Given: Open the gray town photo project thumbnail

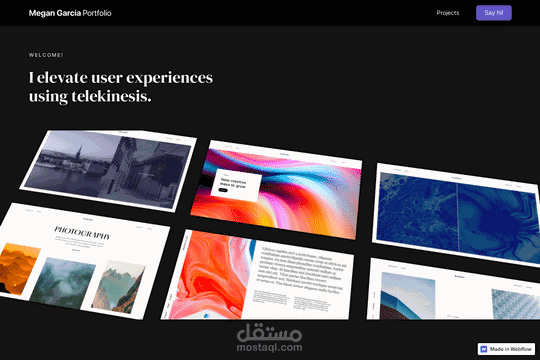Looking at the screenshot, I should click(108, 171).
